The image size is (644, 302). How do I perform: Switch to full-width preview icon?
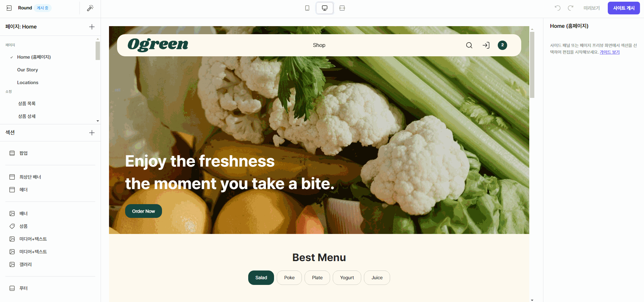[342, 8]
